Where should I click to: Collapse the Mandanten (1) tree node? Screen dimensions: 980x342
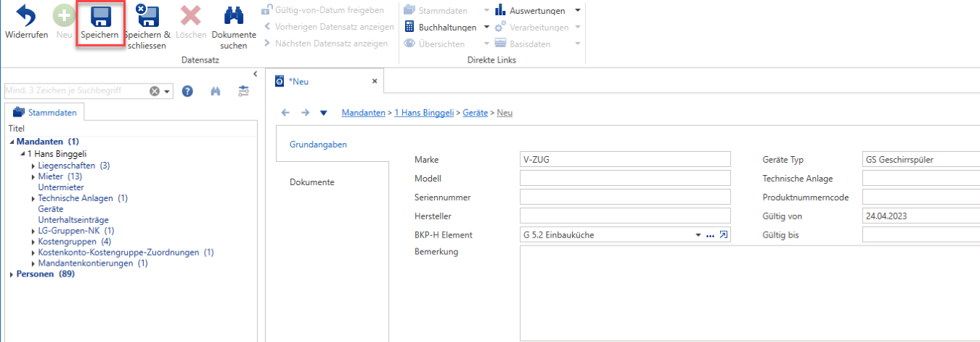pos(12,142)
